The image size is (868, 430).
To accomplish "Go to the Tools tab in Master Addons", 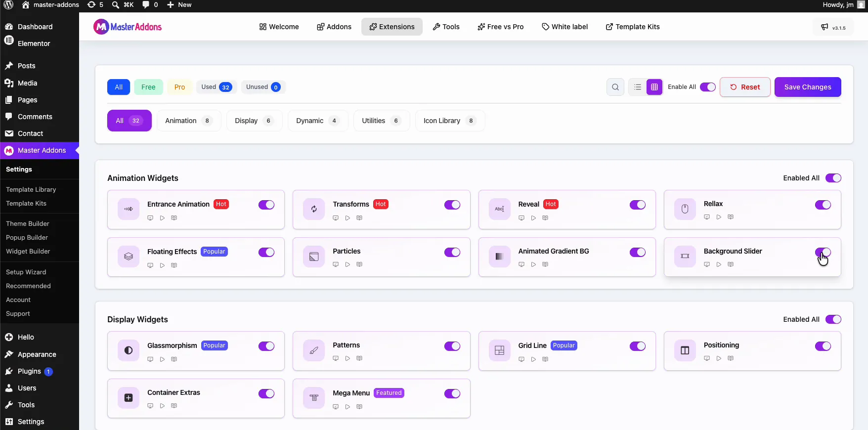I will (446, 27).
